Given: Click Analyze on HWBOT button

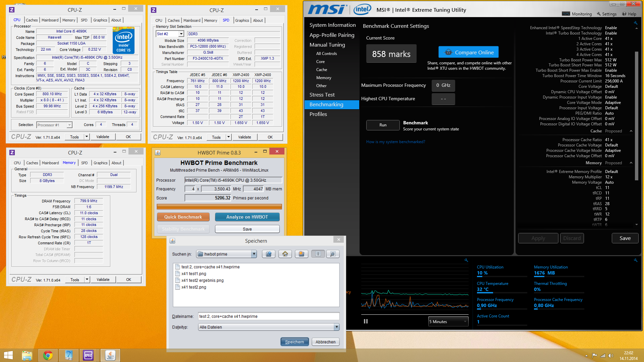Looking at the screenshot, I should [247, 217].
